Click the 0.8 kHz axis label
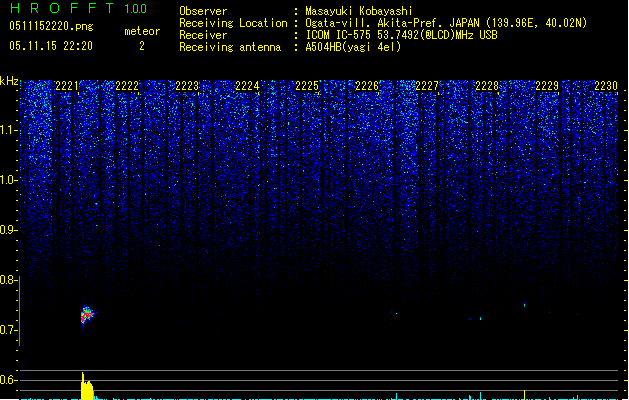Viewport: 629px width, 400px height. point(8,280)
